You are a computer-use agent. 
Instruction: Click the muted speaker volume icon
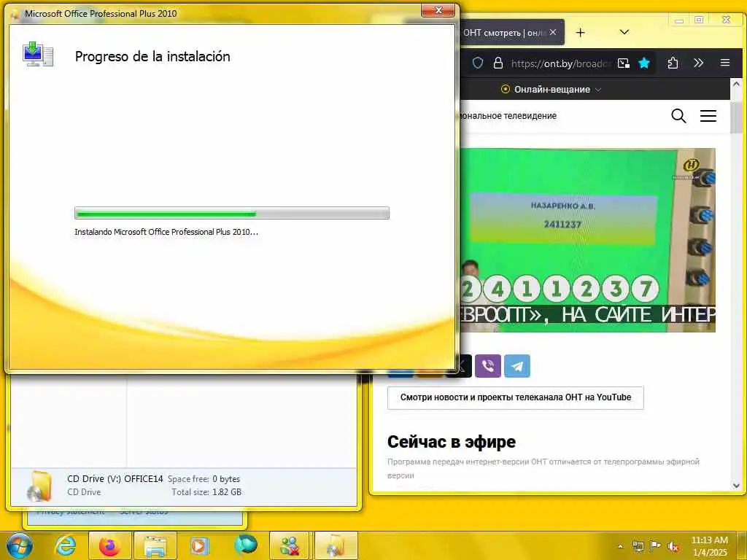coord(673,546)
